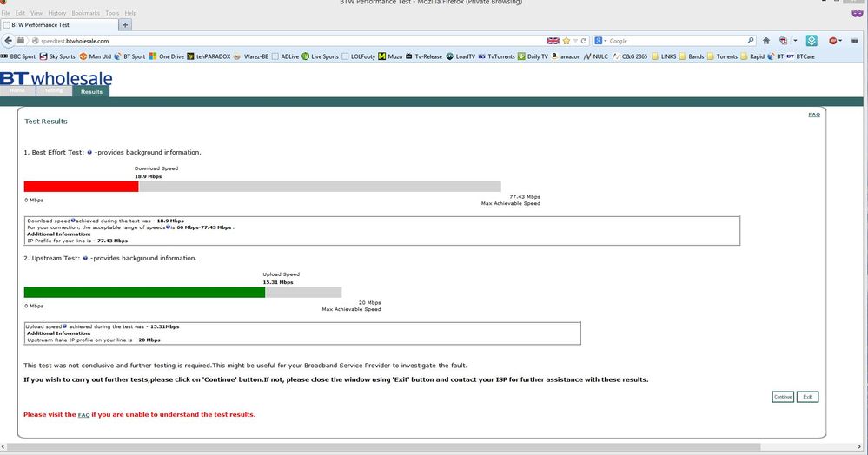
Task: Open the LOLFooty bookmark
Action: click(x=358, y=56)
